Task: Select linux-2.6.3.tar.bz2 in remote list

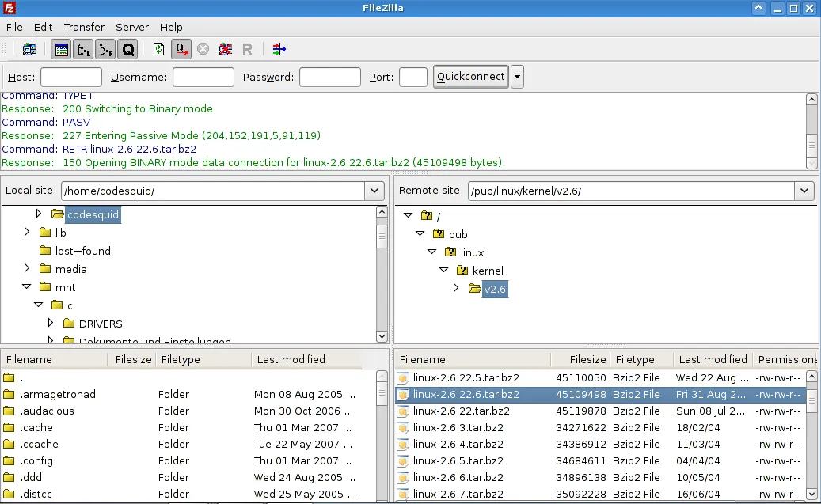Action: pos(600,427)
